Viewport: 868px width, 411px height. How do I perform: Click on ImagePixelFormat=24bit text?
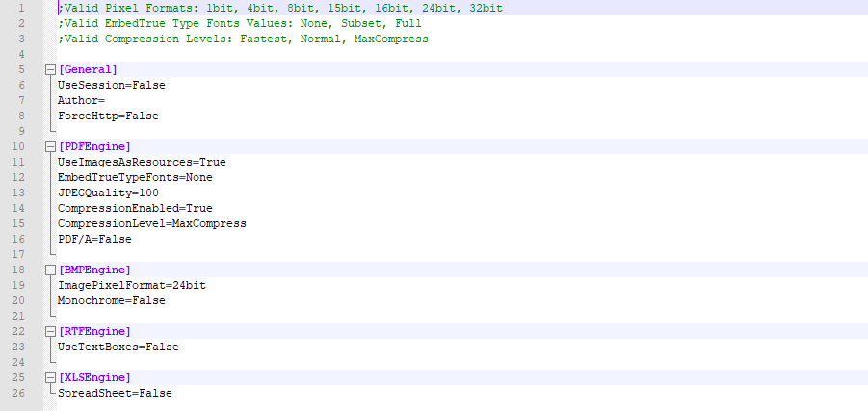131,285
